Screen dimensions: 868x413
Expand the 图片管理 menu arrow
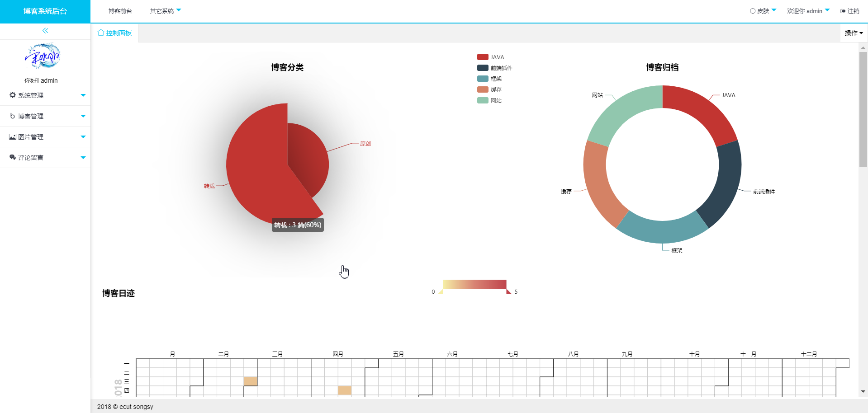83,136
